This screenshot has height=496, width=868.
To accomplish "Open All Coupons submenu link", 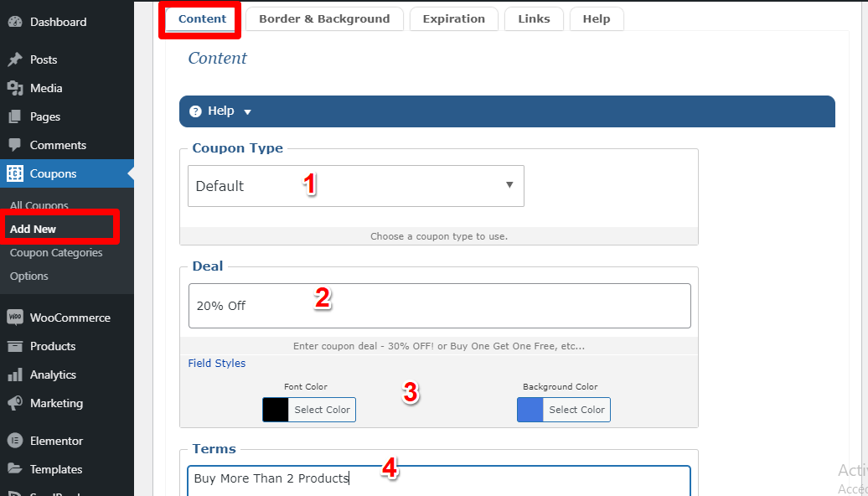I will coord(39,205).
